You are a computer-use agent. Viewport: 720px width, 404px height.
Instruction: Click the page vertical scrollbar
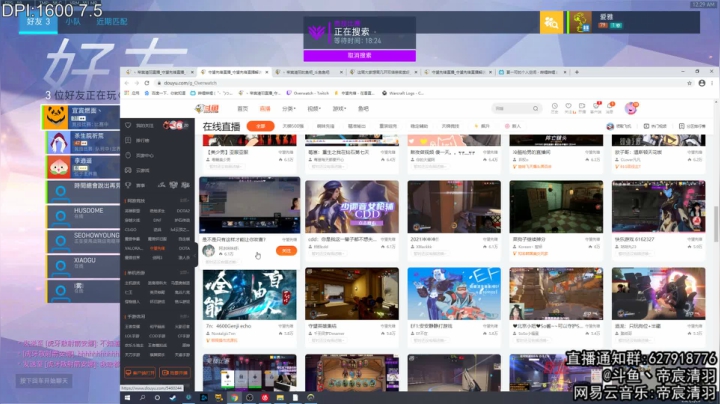pyautogui.click(x=716, y=224)
